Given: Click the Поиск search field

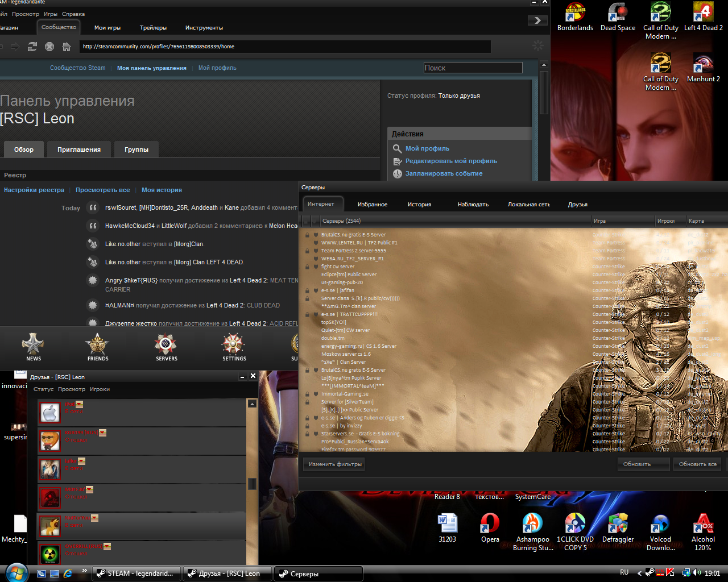Looking at the screenshot, I should 473,68.
